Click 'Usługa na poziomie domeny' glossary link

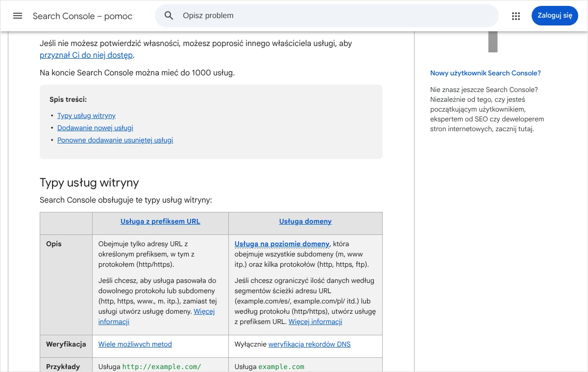point(282,244)
